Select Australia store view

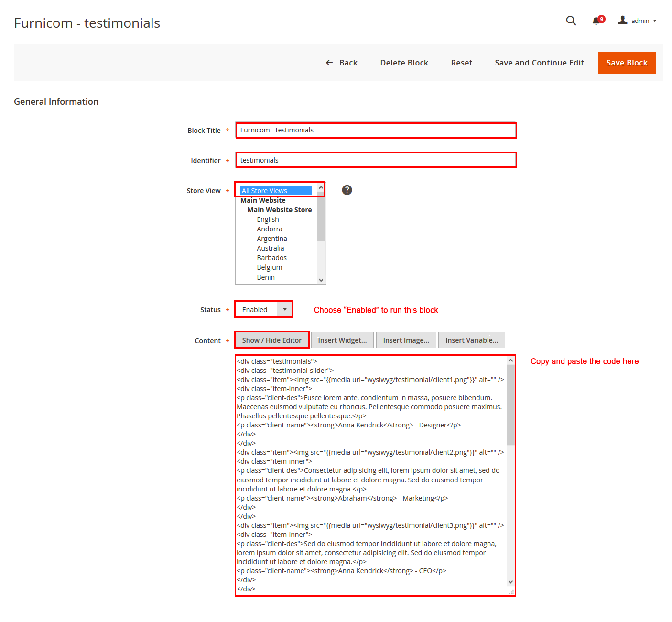pyautogui.click(x=270, y=248)
